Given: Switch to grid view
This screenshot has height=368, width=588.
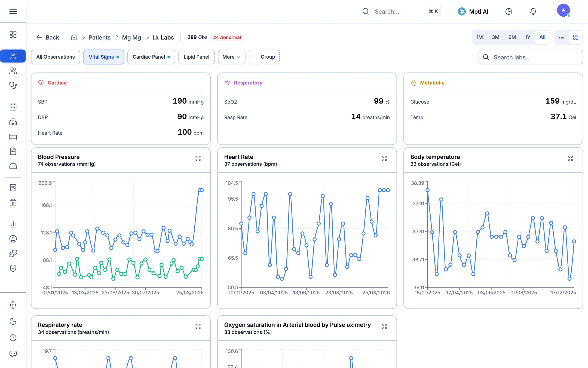Looking at the screenshot, I should click(x=576, y=37).
